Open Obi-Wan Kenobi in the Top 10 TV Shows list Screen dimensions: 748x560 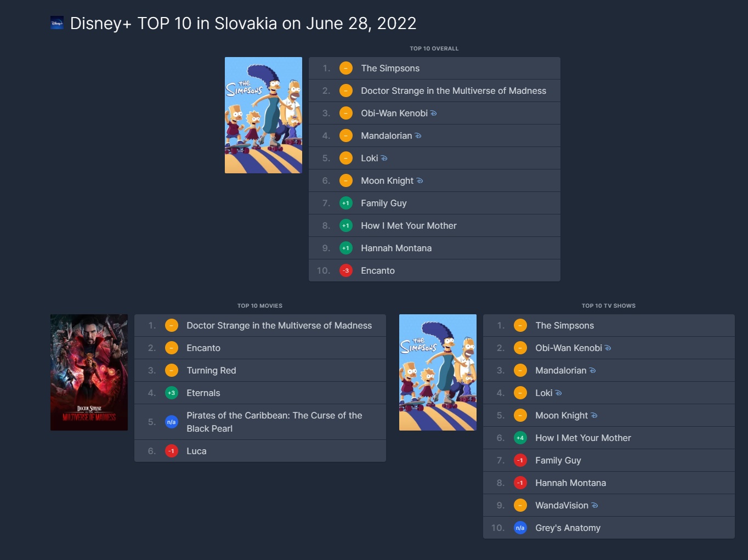pos(569,348)
